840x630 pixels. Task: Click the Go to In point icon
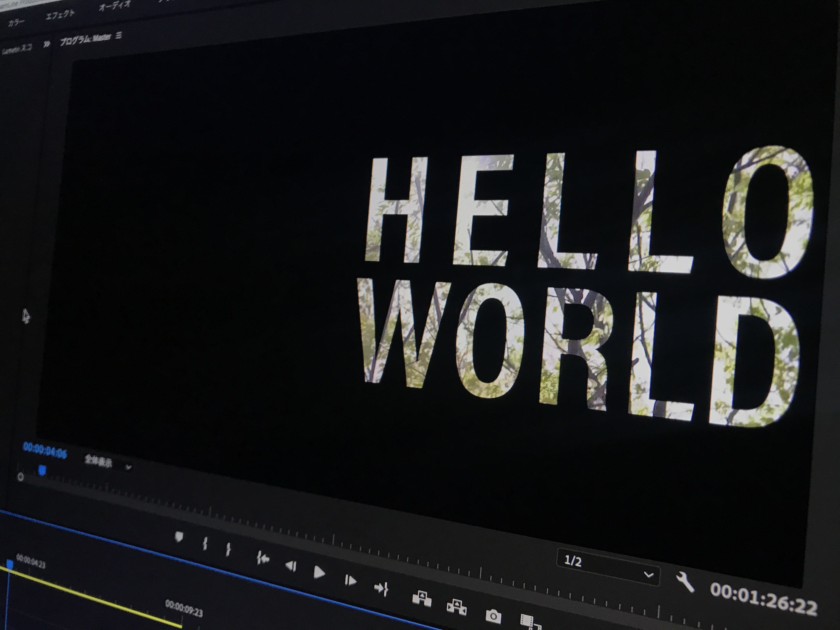point(263,559)
